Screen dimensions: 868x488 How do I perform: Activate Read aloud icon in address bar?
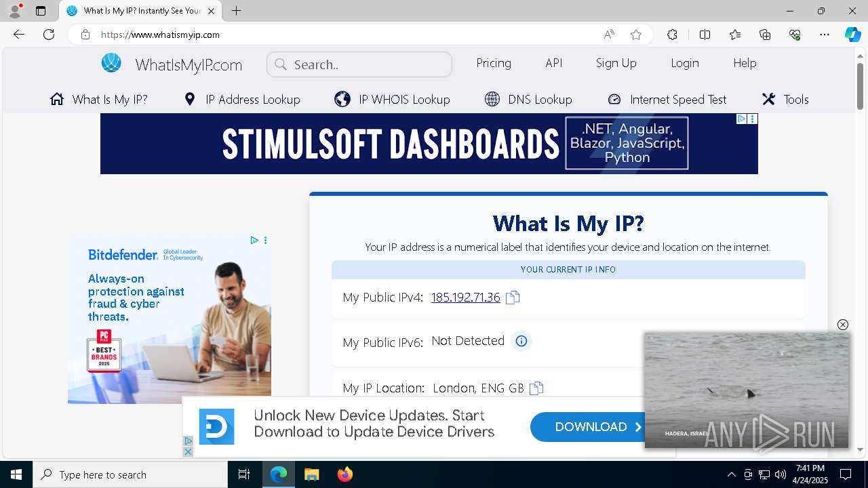609,35
